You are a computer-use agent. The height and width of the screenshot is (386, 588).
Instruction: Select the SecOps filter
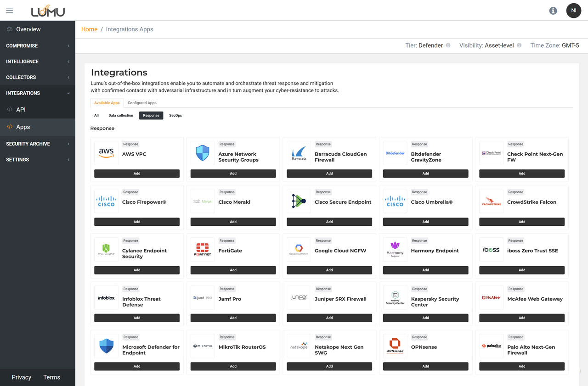pyautogui.click(x=175, y=116)
